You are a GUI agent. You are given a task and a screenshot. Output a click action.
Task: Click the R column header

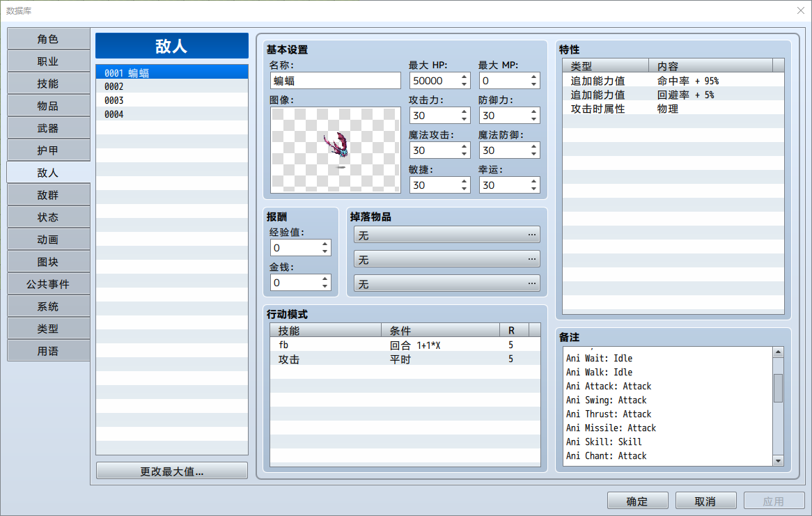click(x=514, y=331)
